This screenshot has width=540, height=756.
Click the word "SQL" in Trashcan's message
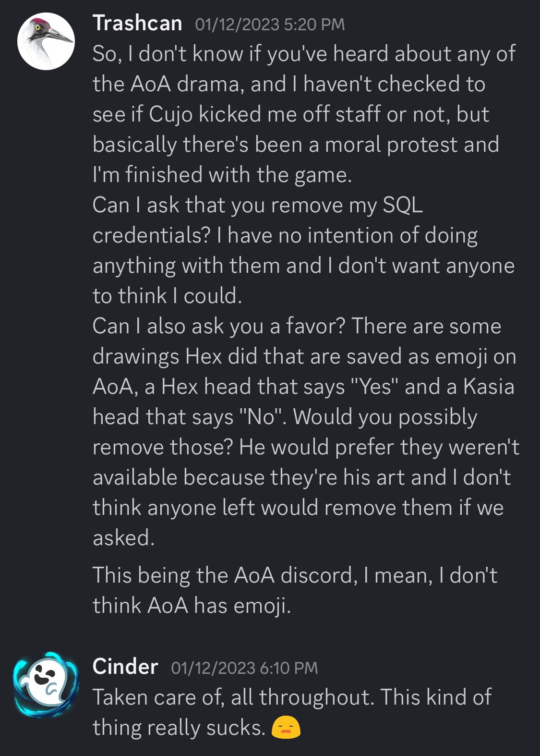point(402,205)
